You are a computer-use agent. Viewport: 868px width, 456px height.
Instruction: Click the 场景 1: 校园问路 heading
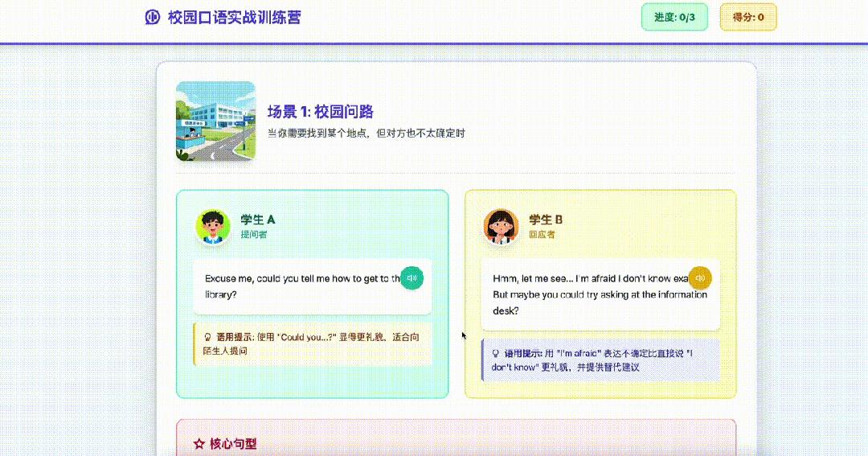coord(321,111)
